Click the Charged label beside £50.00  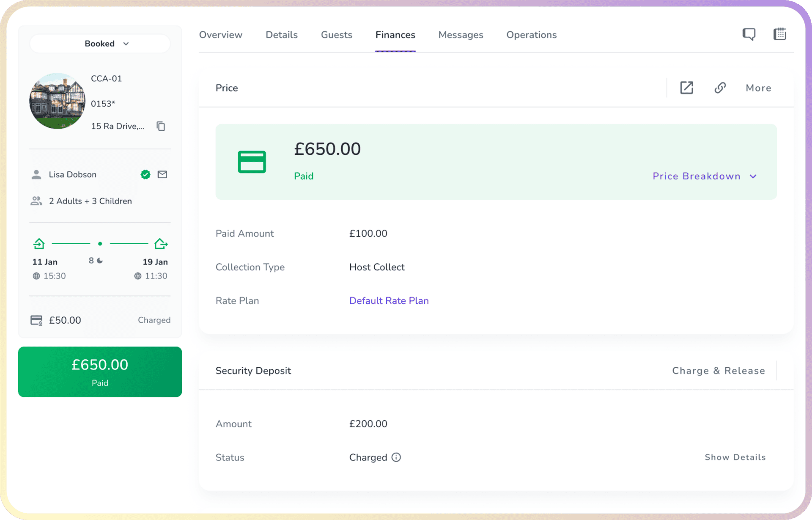coord(154,320)
